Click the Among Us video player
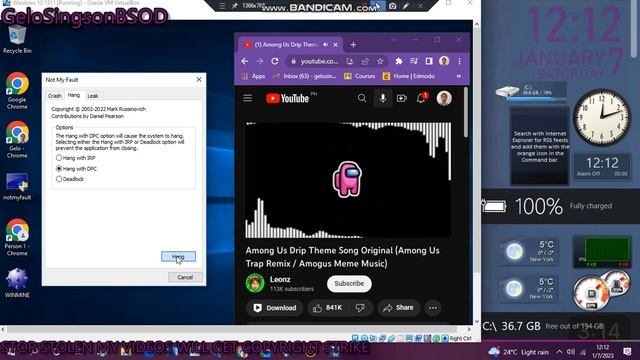640x360 pixels. pyautogui.click(x=348, y=180)
